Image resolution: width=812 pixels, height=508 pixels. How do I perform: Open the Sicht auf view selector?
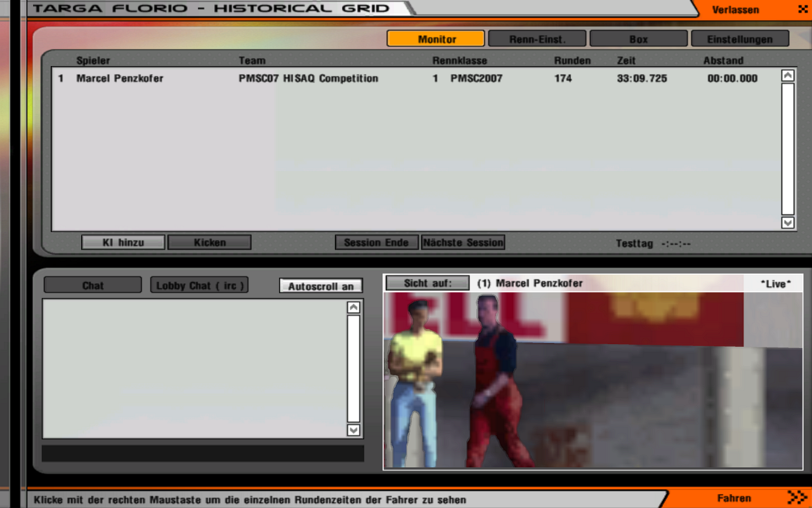pyautogui.click(x=428, y=283)
